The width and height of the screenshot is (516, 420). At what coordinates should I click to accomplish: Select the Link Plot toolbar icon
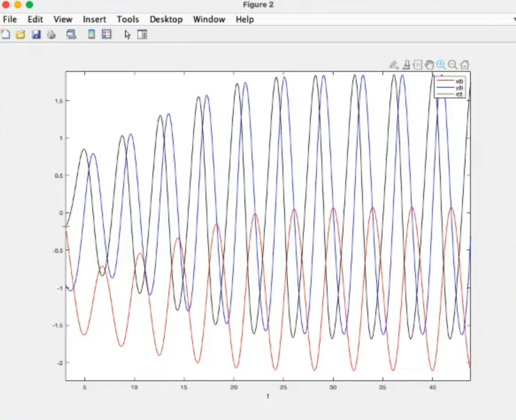pyautogui.click(x=71, y=35)
